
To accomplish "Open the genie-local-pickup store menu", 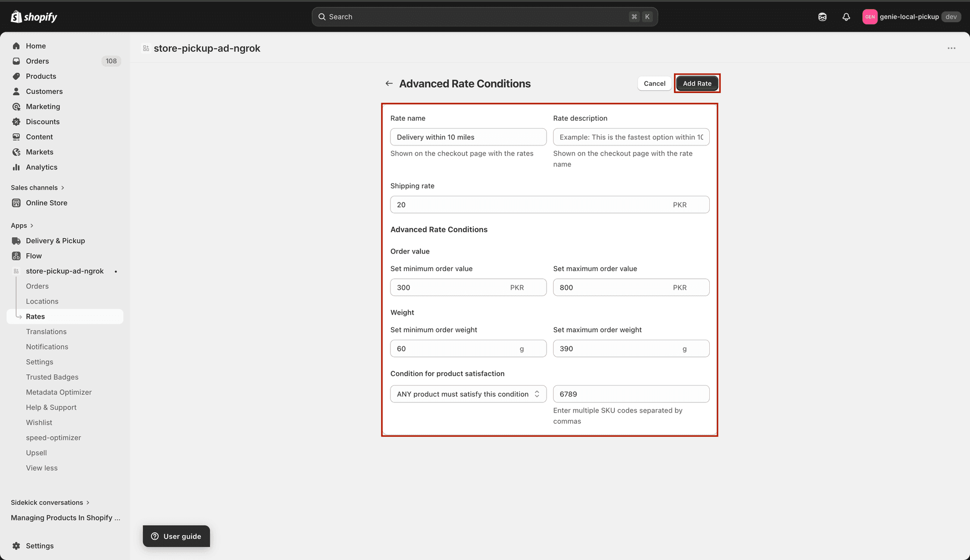I will 911,17.
